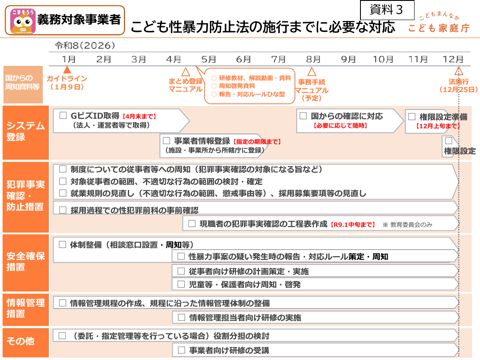480x360 pixels.
Task: Click the triangle marker above 法施行
Action: [459, 71]
